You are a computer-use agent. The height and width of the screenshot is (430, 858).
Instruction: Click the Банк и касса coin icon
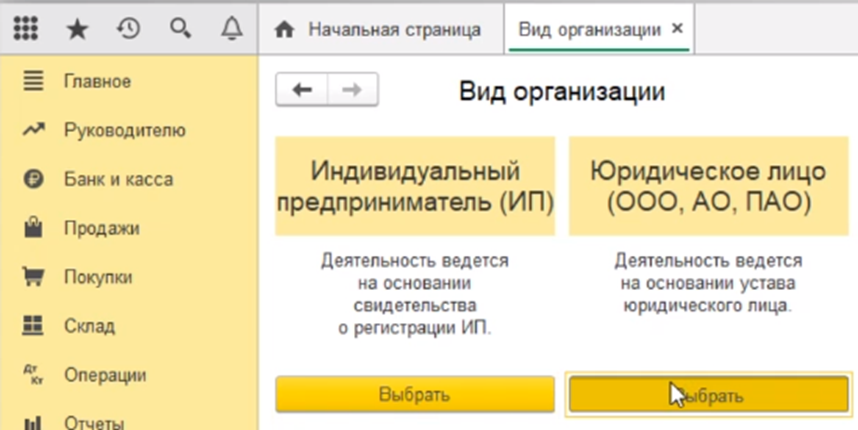[x=33, y=180]
